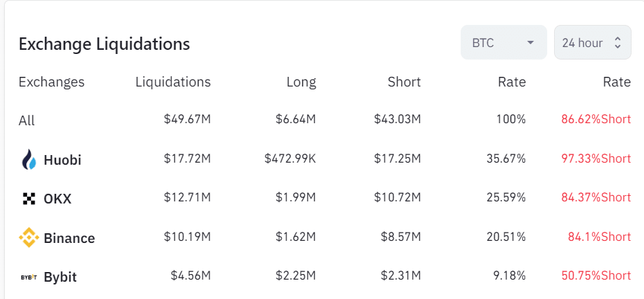Viewport: 644px width, 299px height.
Task: Click the 24 hour up-down chevron
Action: [x=618, y=43]
